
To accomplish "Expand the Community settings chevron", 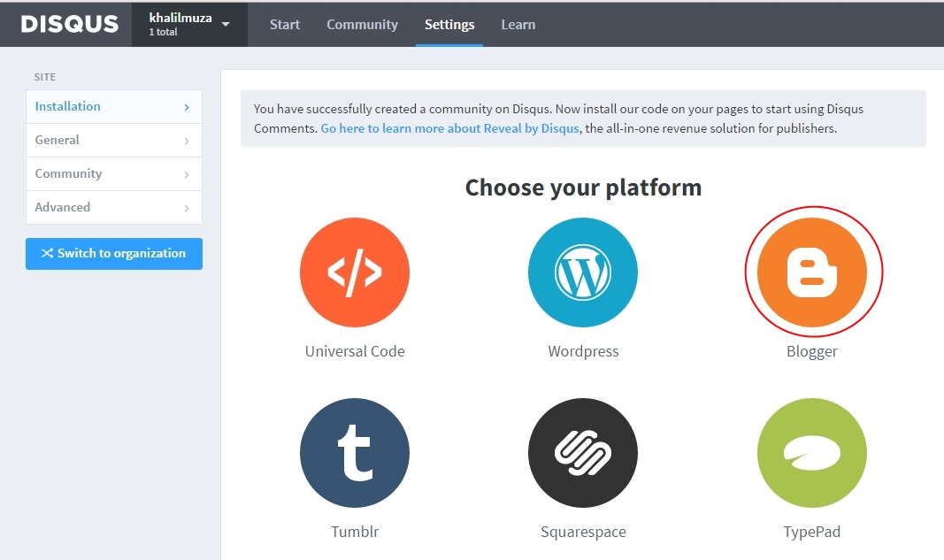I will click(187, 174).
